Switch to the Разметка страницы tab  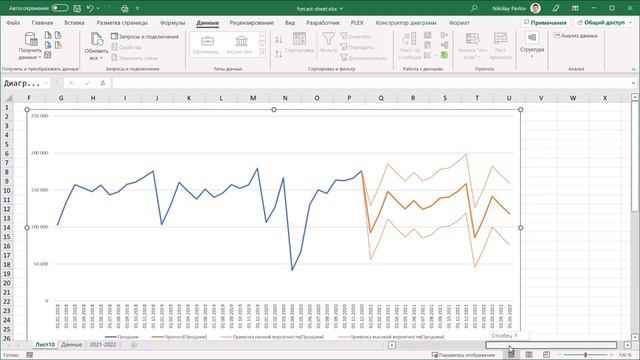pyautogui.click(x=122, y=23)
